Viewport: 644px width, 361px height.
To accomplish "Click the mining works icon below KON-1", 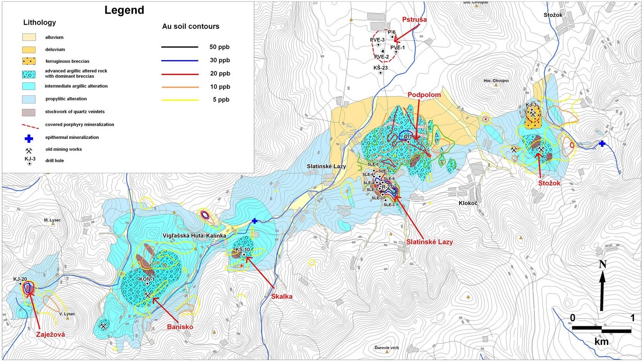I will (147, 295).
